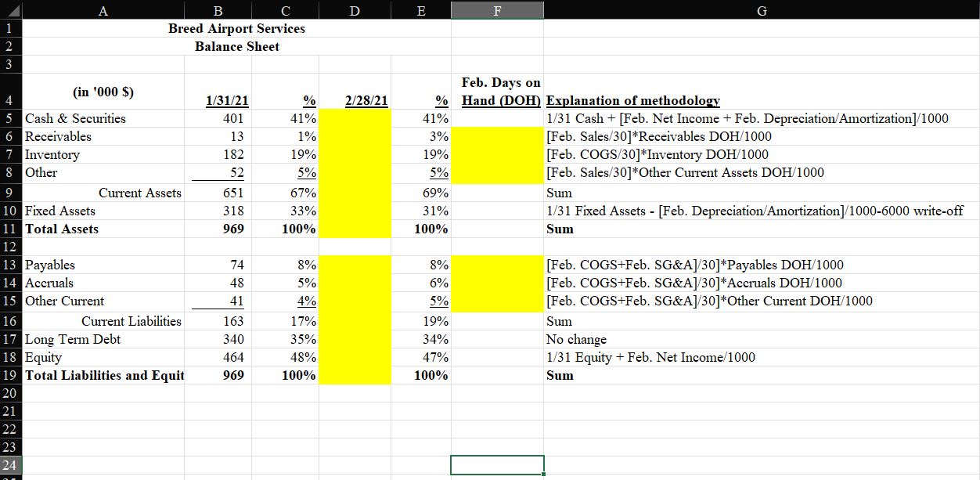This screenshot has width=980, height=480.
Task: Click the Feb. Days on Hand (DOH) heading
Action: point(497,92)
